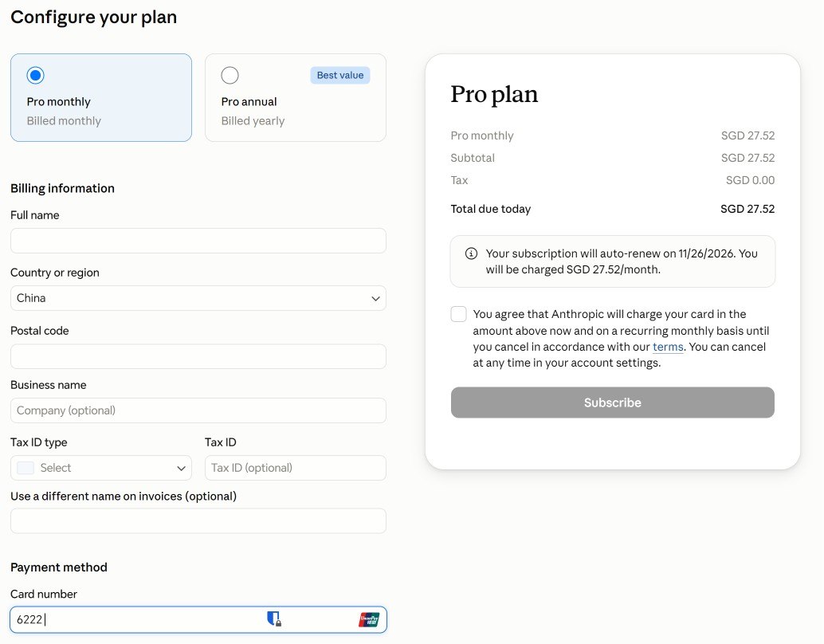Focus the Tax ID optional field

coord(296,468)
